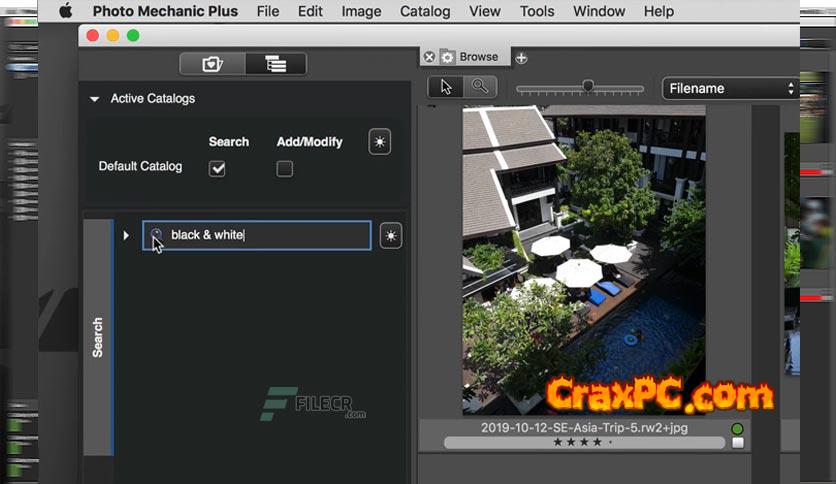Select the magnifier zoom tool

480,87
